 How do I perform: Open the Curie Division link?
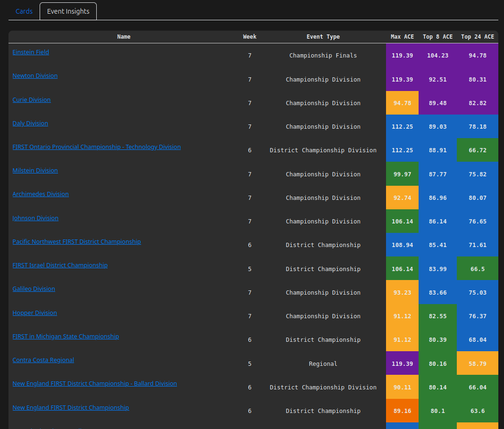point(32,100)
